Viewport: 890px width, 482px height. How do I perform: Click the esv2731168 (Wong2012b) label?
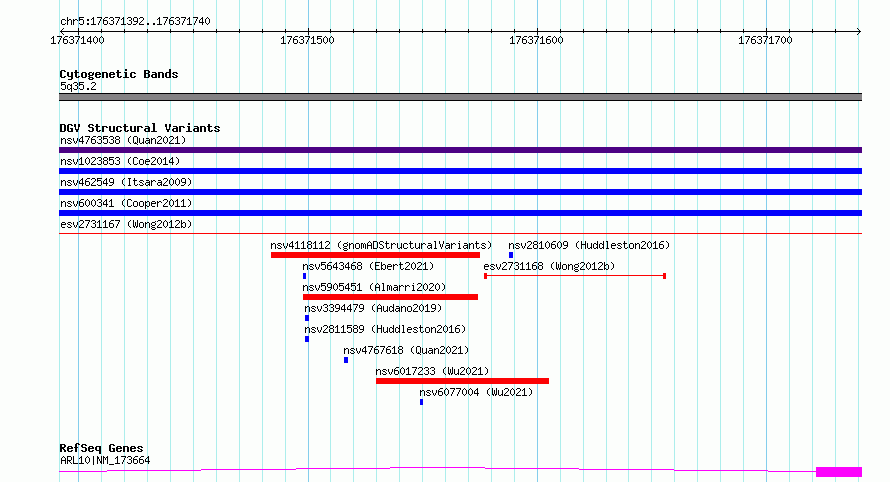549,266
